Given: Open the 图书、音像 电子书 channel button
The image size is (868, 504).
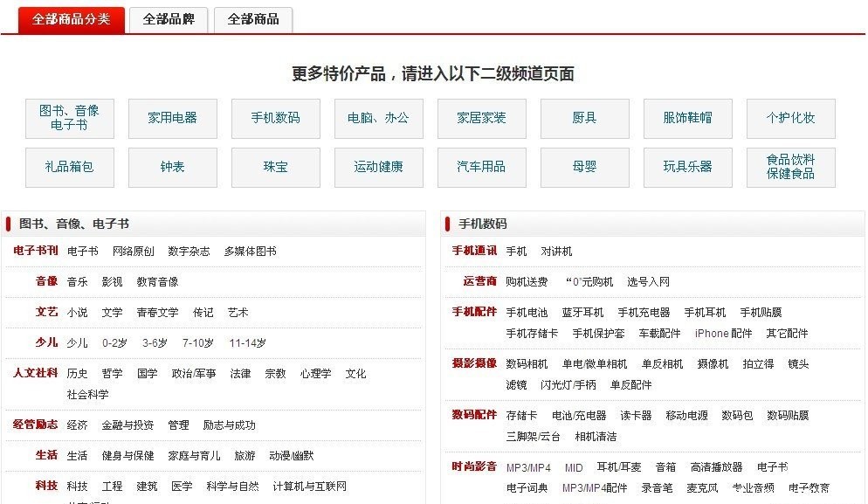Looking at the screenshot, I should [70, 119].
